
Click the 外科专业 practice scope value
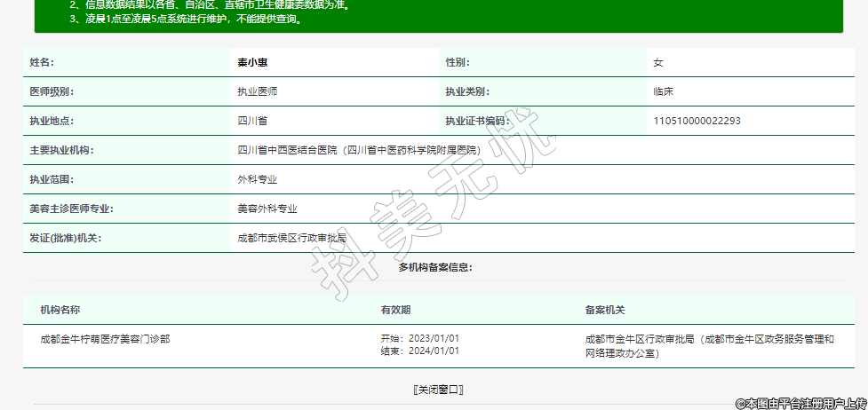[x=257, y=179]
